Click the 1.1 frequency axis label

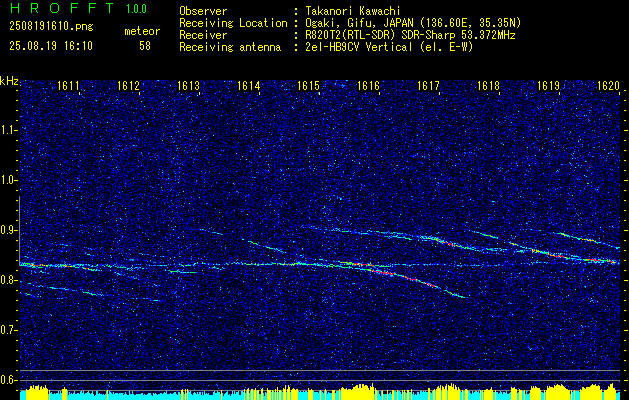pos(8,130)
